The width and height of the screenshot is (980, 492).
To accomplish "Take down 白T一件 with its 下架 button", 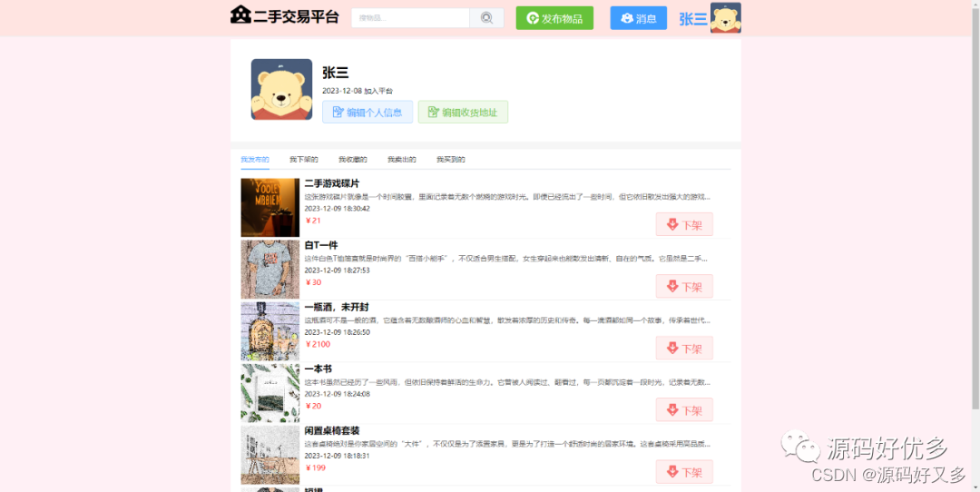I will click(684, 286).
